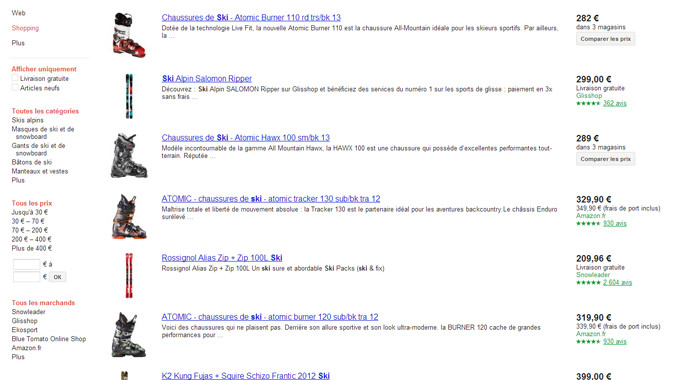
Task: Filter by price range 200 € – 400 €
Action: (x=32, y=239)
